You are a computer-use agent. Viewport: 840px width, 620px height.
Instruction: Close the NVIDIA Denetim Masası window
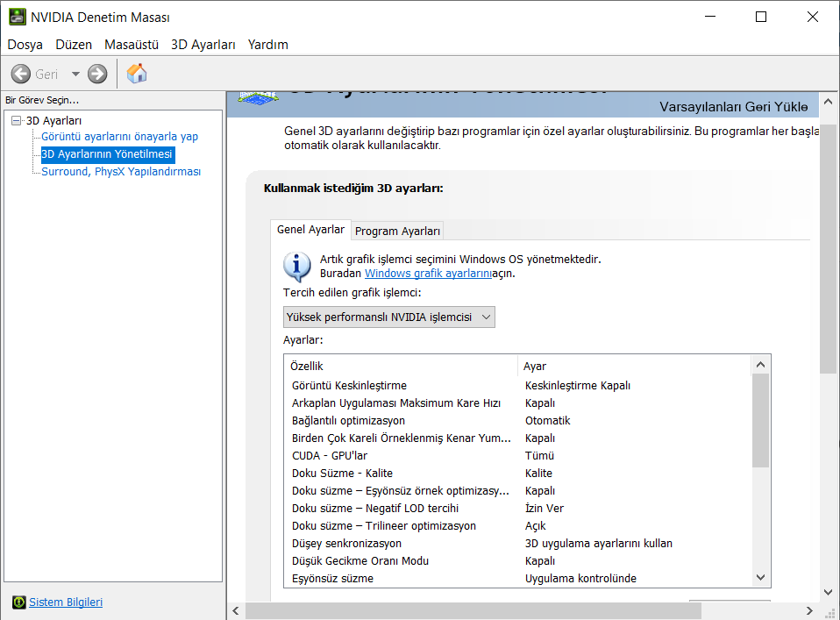[x=812, y=17]
